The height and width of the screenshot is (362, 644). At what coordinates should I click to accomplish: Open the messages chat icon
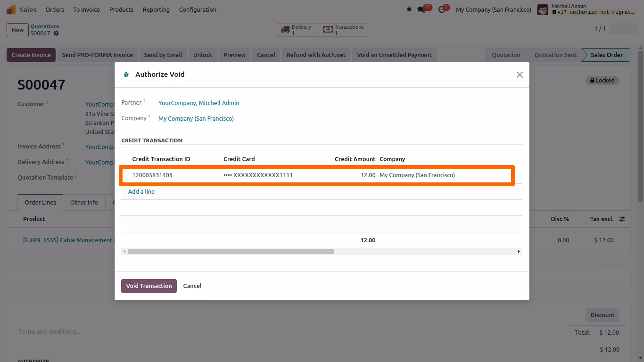tap(421, 9)
